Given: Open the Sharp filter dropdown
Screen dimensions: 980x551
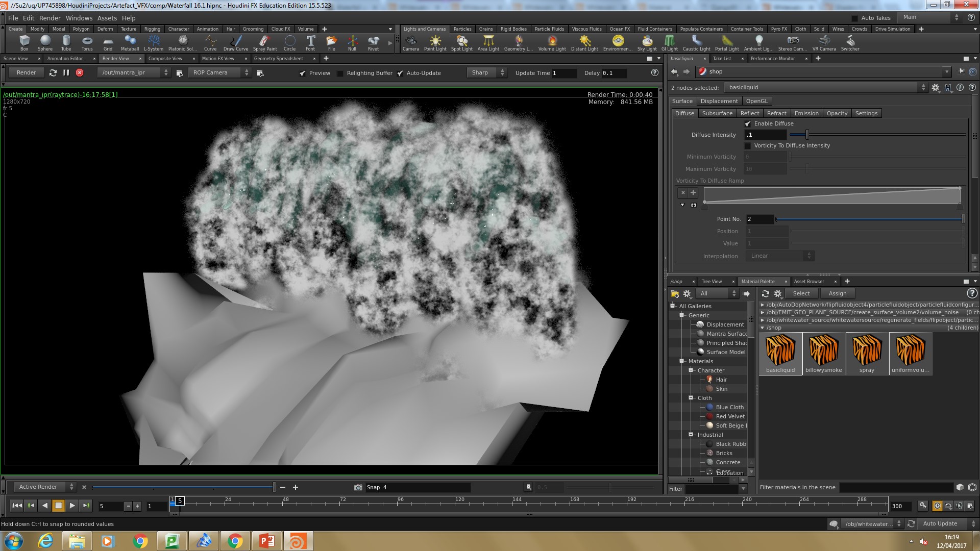Looking at the screenshot, I should coord(486,73).
